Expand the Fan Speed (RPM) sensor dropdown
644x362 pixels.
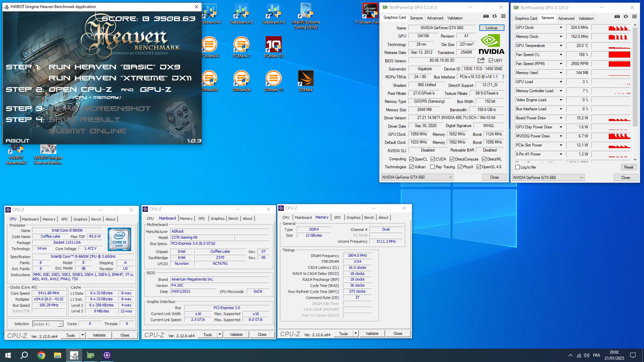[560, 64]
